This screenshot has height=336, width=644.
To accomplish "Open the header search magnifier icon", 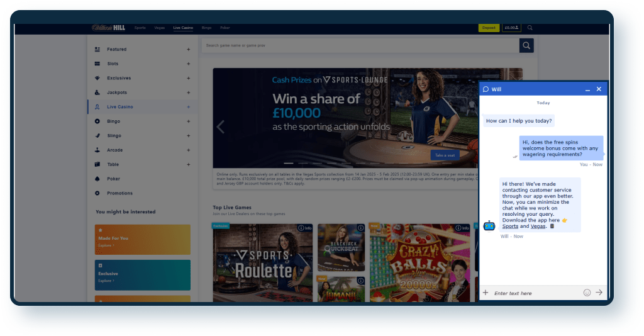I will [530, 28].
